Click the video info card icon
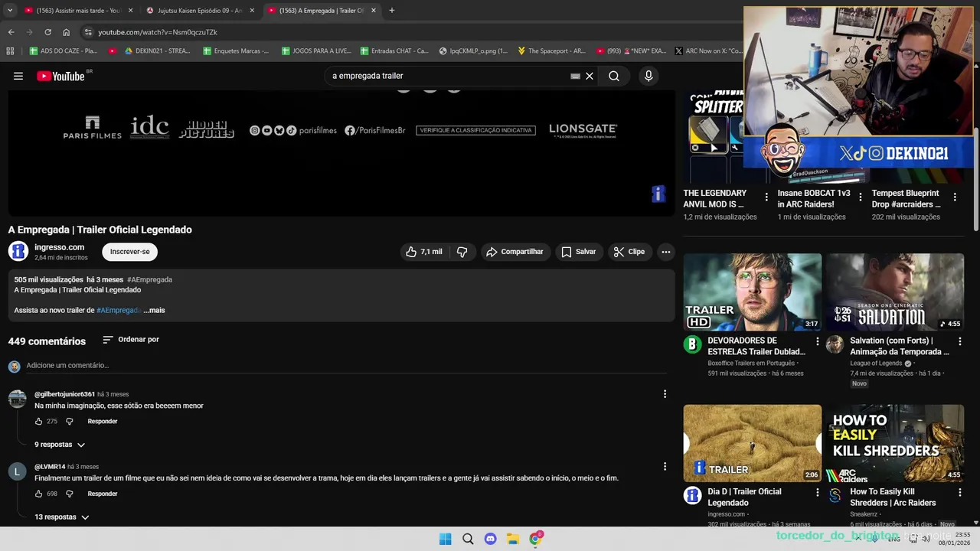Image resolution: width=980 pixels, height=551 pixels. point(658,194)
